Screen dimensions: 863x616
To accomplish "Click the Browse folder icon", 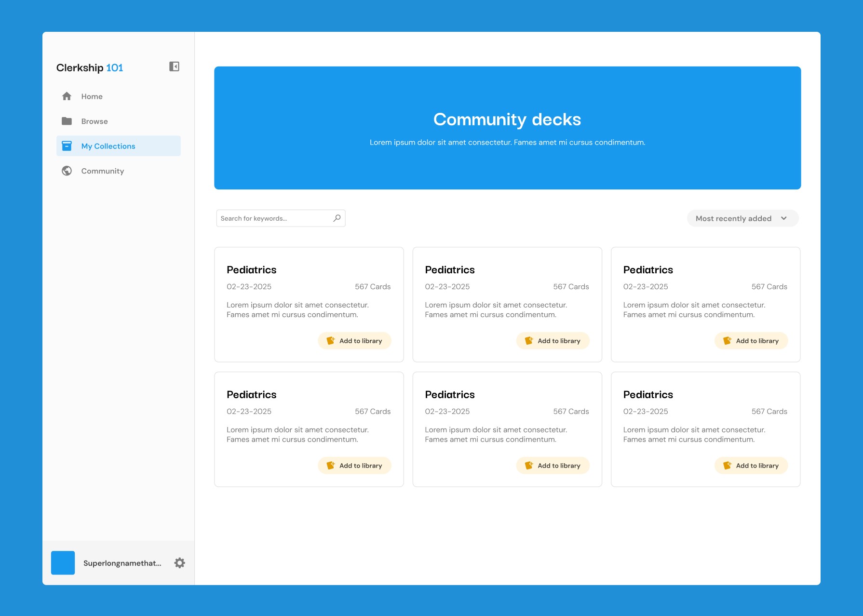I will coord(67,121).
